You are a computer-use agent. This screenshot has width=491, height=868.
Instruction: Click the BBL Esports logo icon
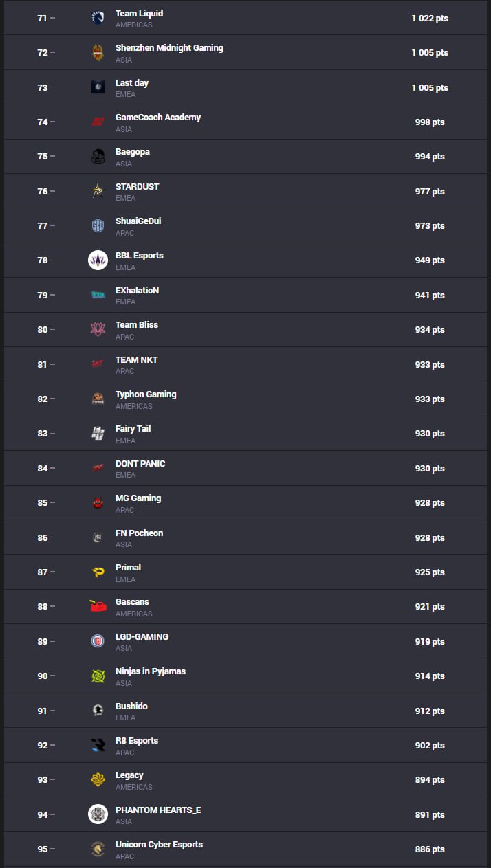pyautogui.click(x=98, y=260)
